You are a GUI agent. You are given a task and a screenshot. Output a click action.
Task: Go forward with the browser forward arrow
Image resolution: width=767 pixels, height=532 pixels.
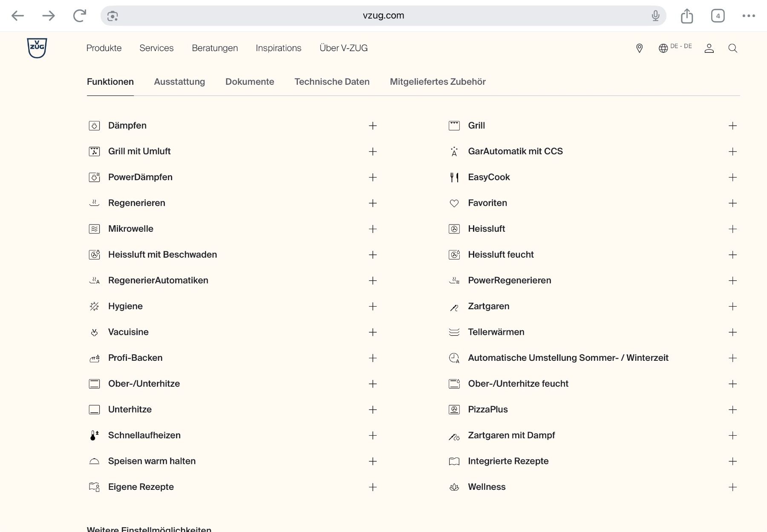click(x=49, y=16)
